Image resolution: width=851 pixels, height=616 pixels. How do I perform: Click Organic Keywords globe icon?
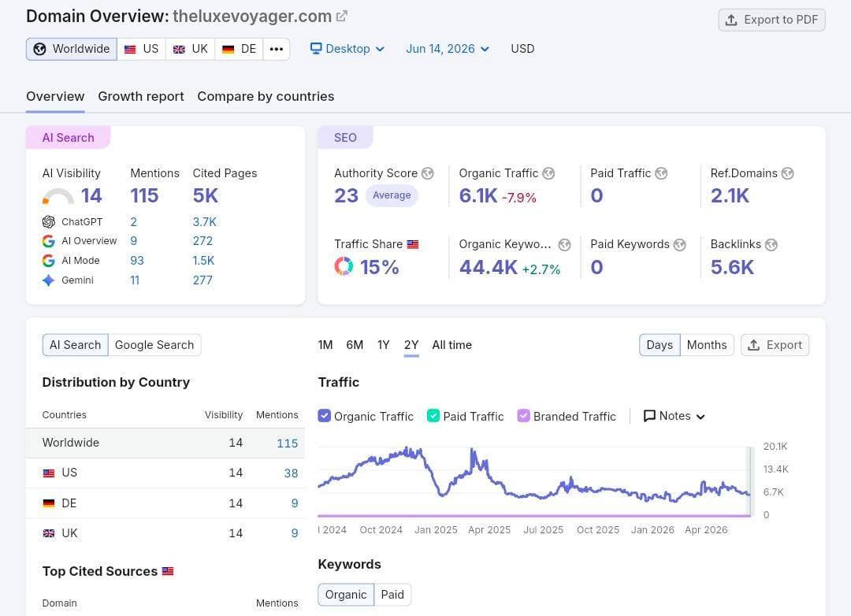(564, 245)
